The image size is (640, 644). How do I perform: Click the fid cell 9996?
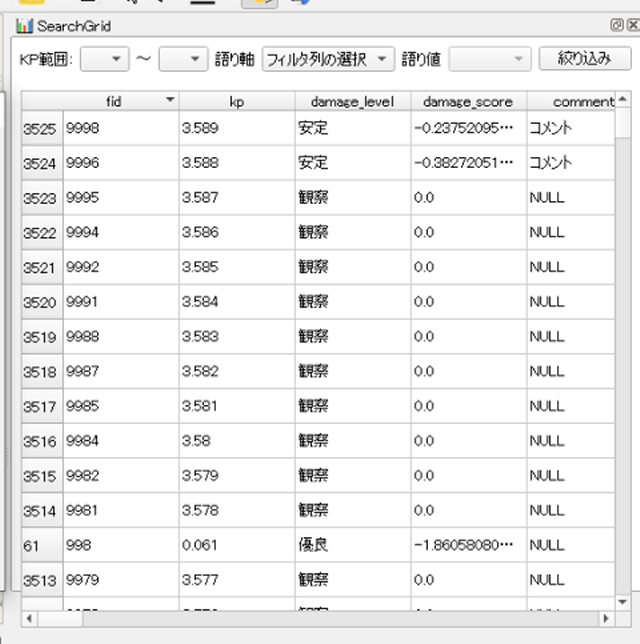pyautogui.click(x=120, y=163)
